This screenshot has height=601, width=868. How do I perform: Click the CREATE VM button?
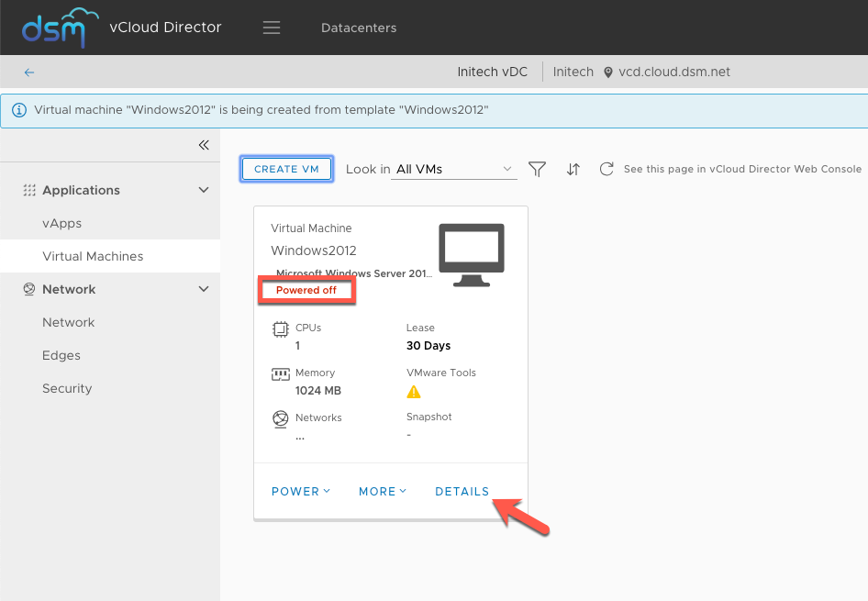click(287, 169)
